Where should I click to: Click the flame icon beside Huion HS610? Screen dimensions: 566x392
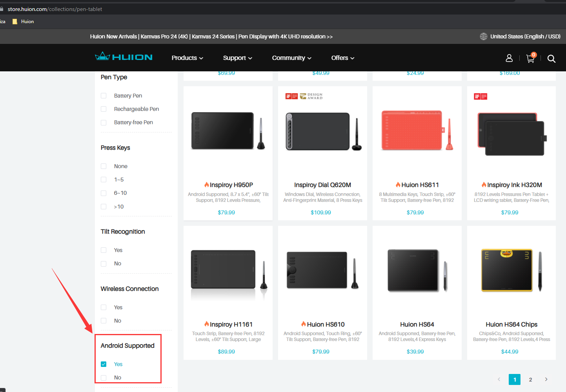304,324
